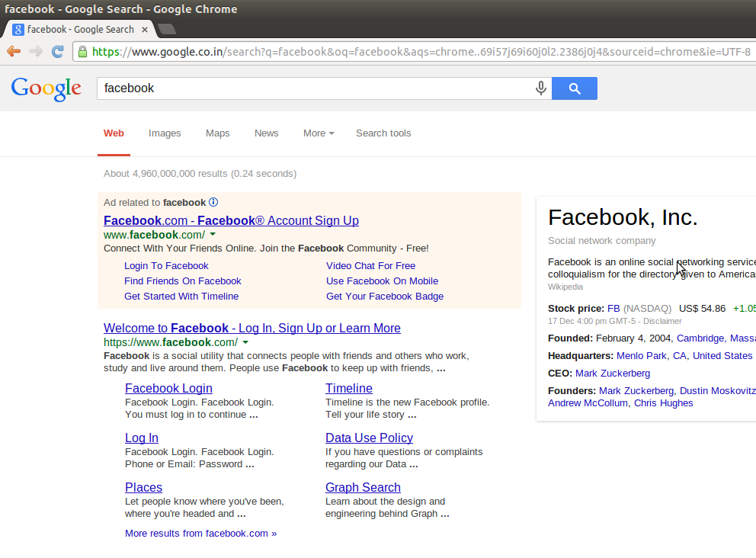
Task: Open founder Dustin Moskovitz link
Action: pos(717,390)
